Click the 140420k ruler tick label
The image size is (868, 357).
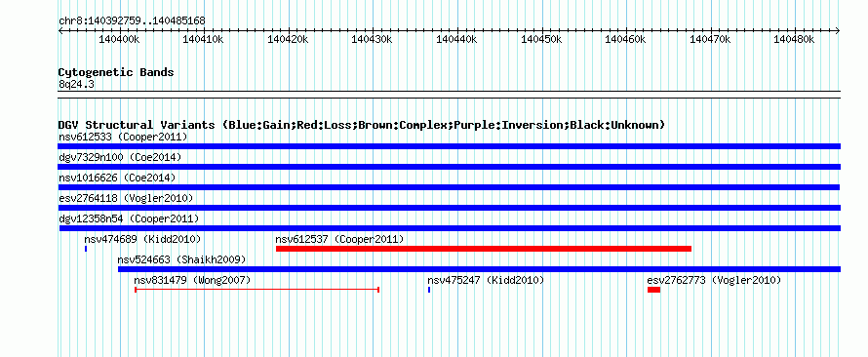(288, 39)
